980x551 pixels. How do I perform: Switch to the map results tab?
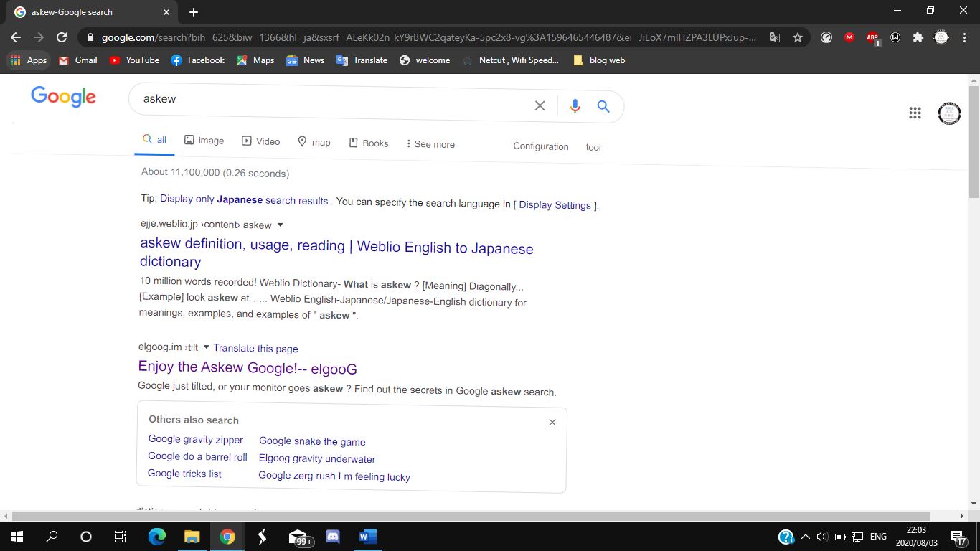pyautogui.click(x=314, y=142)
